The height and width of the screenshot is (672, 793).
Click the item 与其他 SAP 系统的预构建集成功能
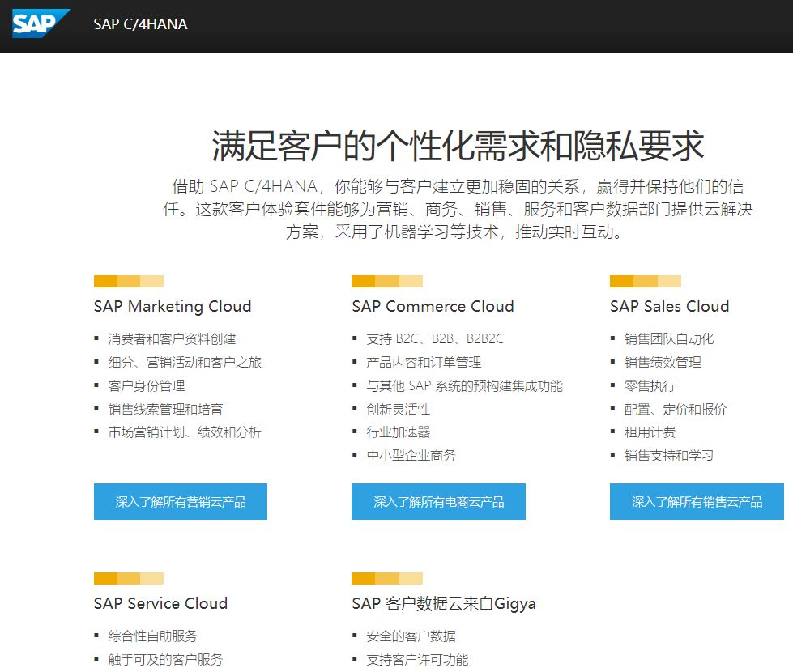[x=464, y=386]
